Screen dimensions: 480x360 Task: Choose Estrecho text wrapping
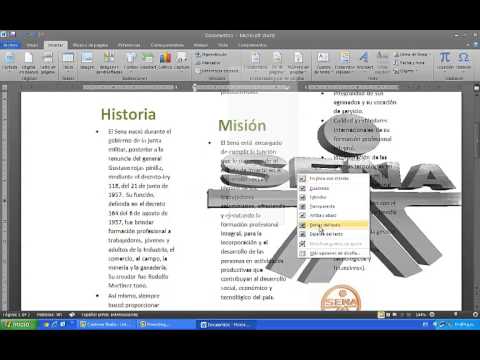point(333,197)
